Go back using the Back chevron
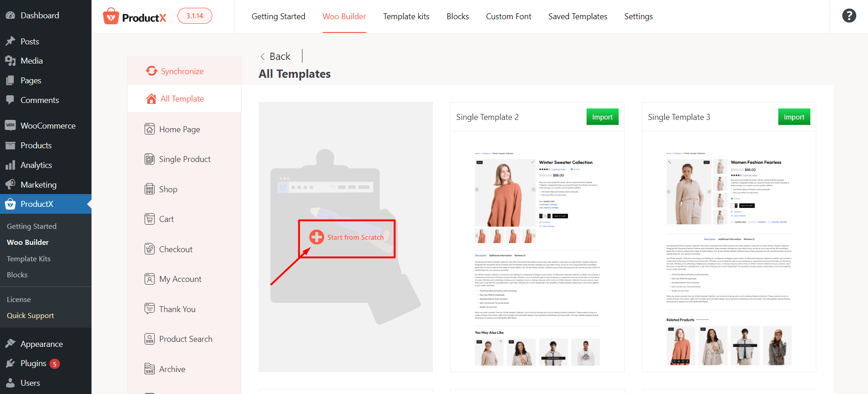Screen dimensions: 868x394 (263, 57)
